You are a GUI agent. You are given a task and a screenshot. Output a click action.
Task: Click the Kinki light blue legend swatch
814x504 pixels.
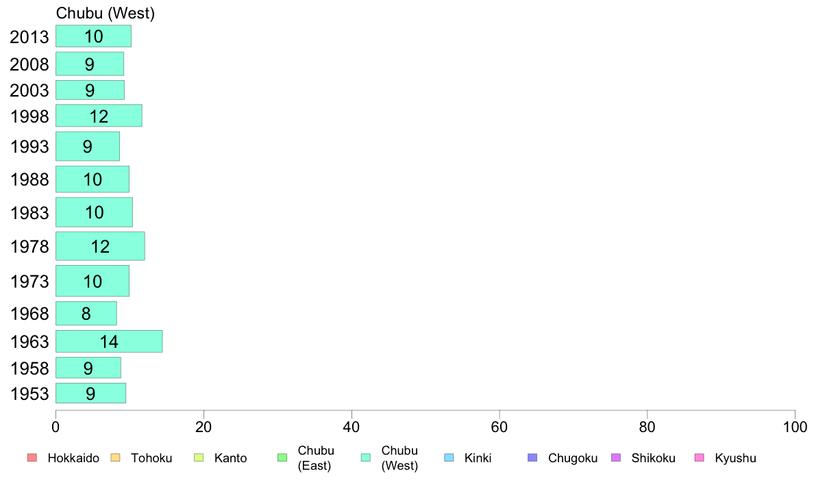(449, 458)
